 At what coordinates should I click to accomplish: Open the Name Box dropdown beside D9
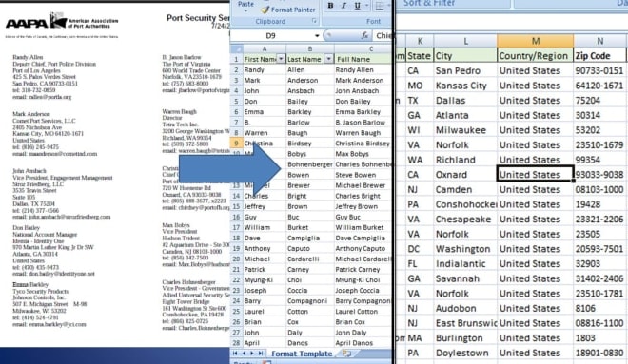pyautogui.click(x=317, y=35)
